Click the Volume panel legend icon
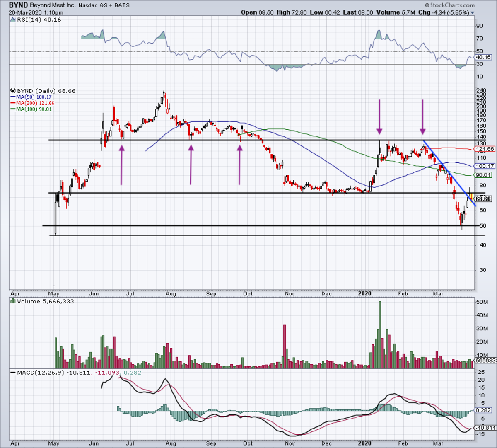The width and height of the screenshot is (497, 448). [13, 301]
